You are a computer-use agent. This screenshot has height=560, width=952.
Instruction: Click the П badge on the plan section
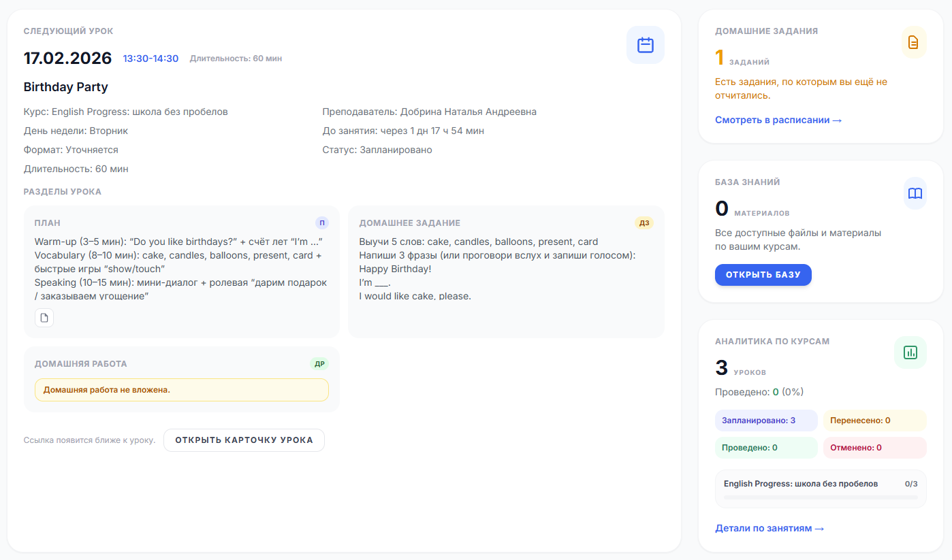[x=321, y=223]
